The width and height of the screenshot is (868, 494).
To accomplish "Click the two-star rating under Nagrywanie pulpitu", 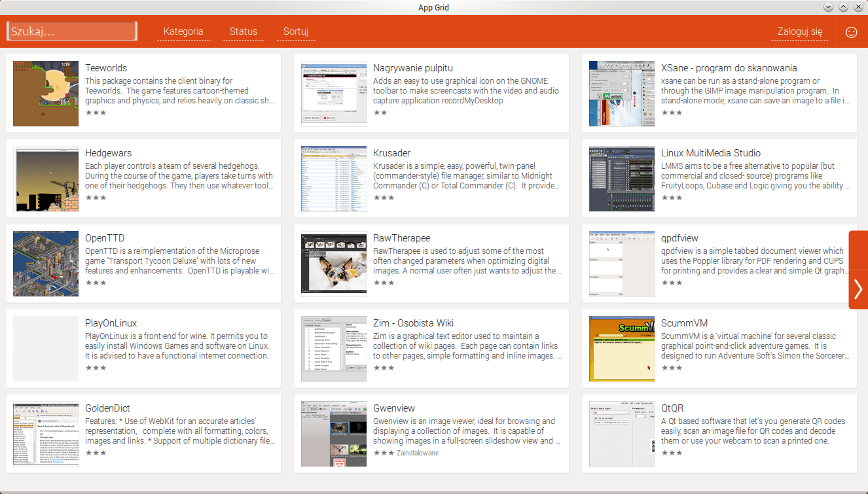I will pyautogui.click(x=380, y=113).
